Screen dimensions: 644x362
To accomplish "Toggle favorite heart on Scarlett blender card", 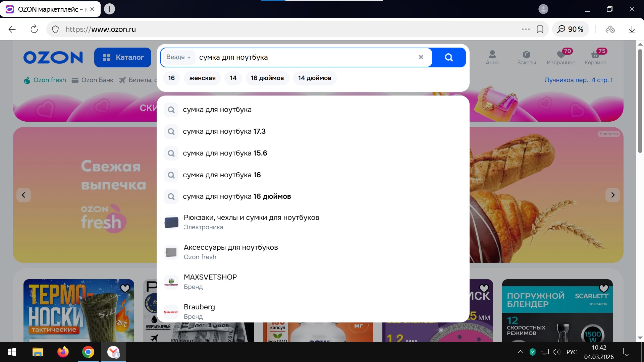I will (x=603, y=288).
